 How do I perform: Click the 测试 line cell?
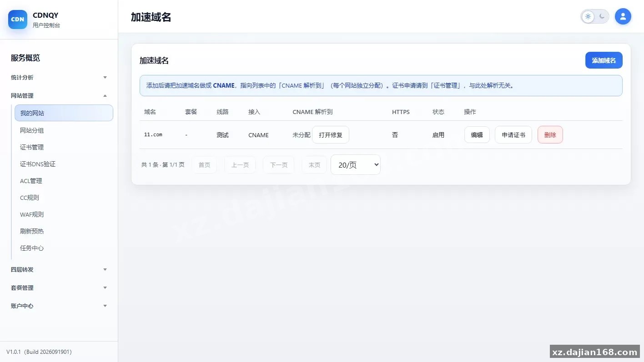[222, 135]
